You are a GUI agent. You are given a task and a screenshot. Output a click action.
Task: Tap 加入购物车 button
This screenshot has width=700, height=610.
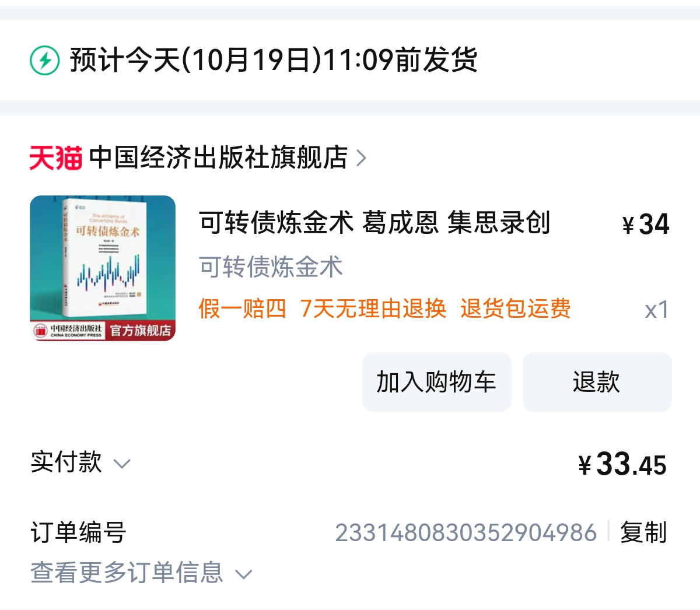436,382
